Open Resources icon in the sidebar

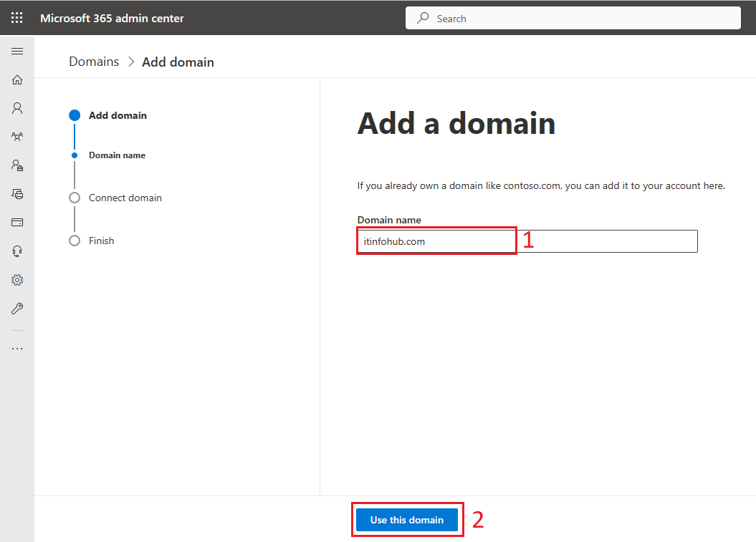[17, 194]
